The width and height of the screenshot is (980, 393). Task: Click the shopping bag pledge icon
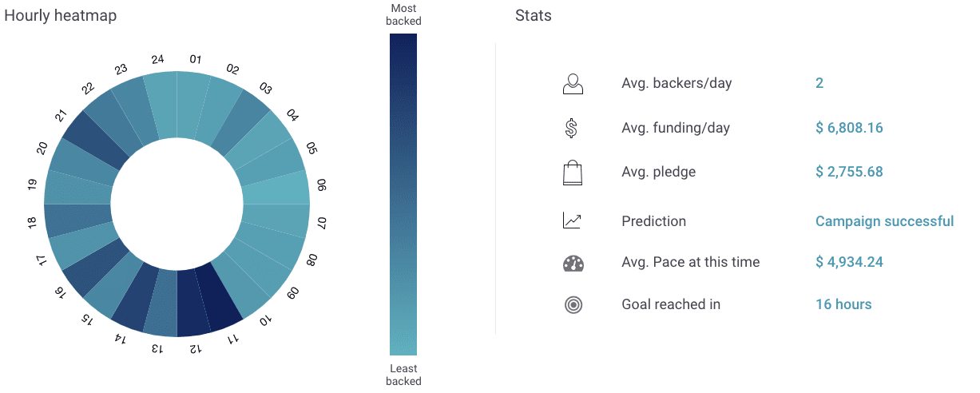pyautogui.click(x=573, y=173)
